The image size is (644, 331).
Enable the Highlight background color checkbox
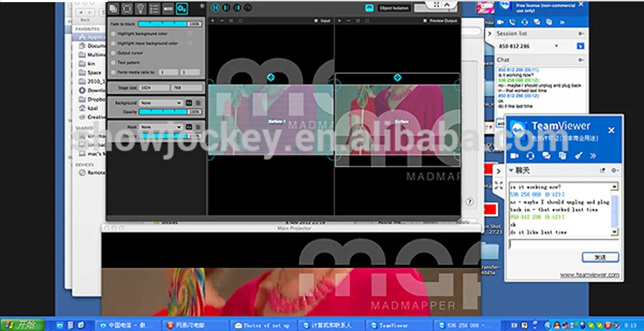(x=113, y=33)
